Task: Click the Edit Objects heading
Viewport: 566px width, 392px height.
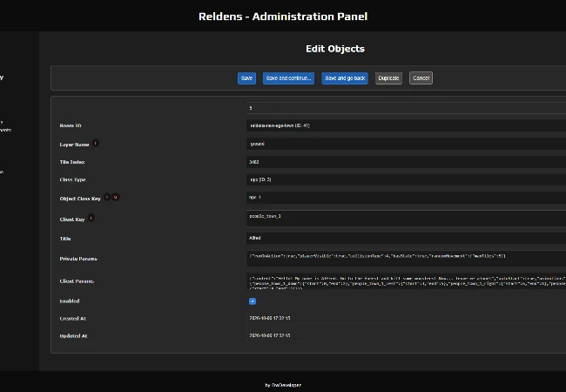Action: [335, 49]
